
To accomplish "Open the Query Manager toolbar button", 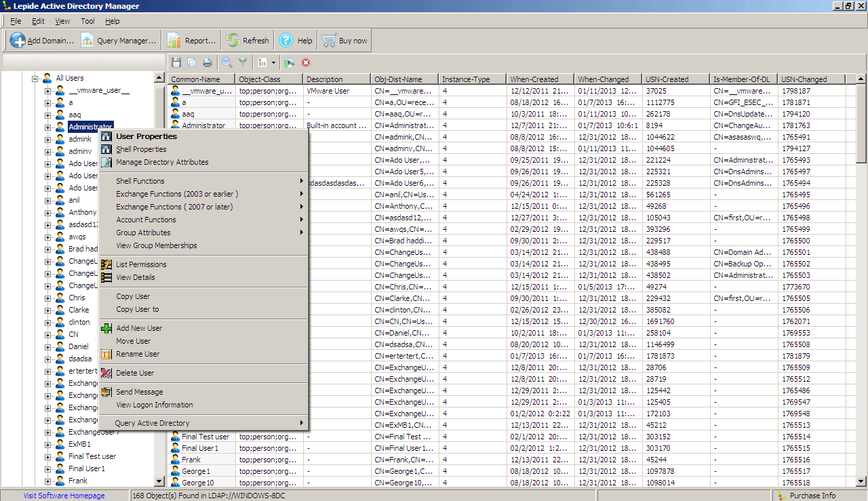I will coord(119,41).
